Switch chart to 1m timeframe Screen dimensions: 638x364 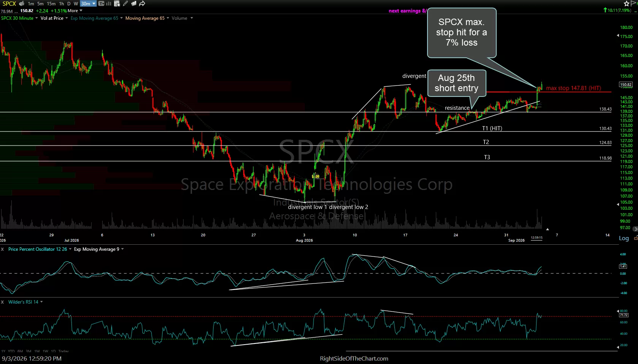point(31,4)
